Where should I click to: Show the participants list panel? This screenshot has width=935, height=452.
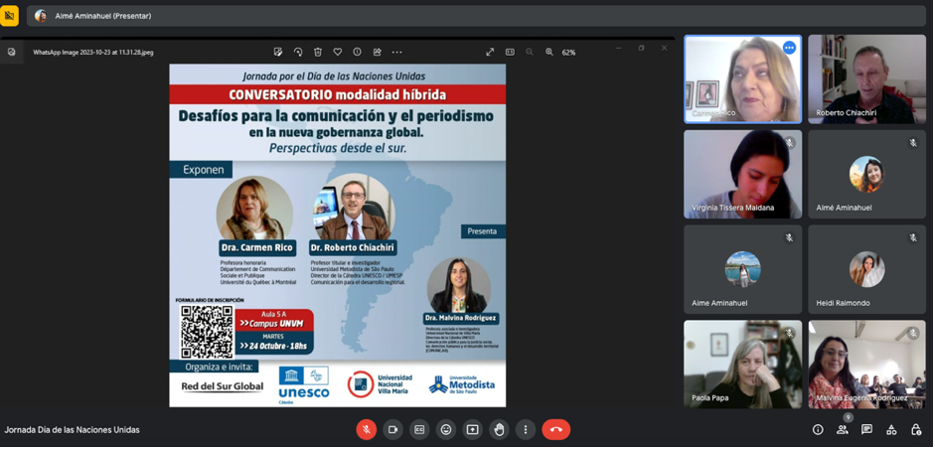click(842, 430)
